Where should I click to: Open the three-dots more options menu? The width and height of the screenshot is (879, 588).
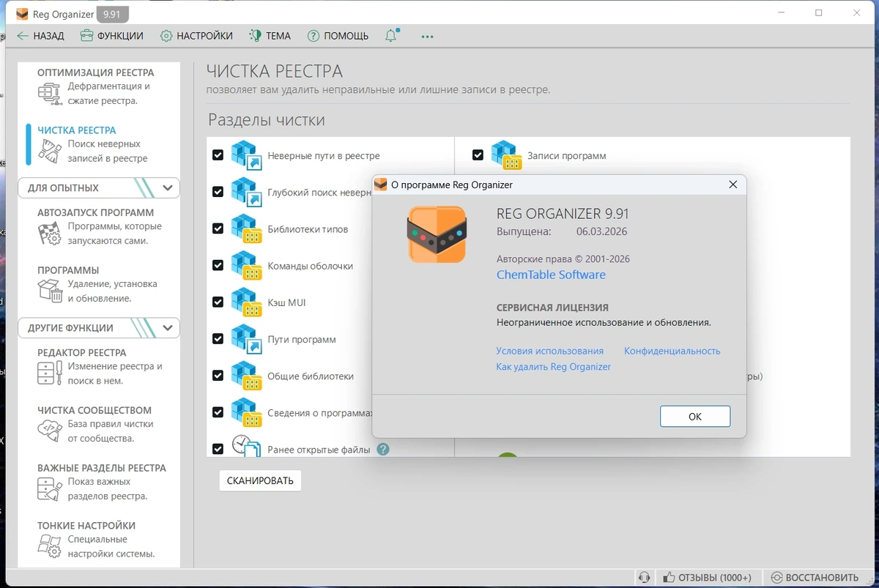pos(428,36)
